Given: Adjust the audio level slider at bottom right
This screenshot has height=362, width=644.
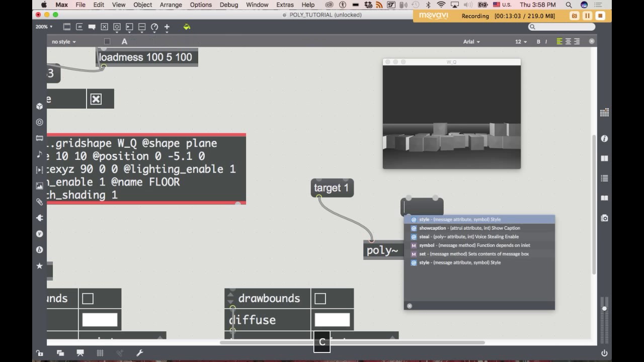Looking at the screenshot, I should [x=604, y=309].
